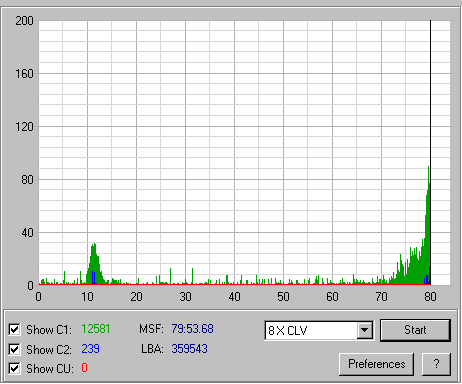Uncheck the Show C1 checkbox
The width and height of the screenshot is (462, 384).
15,329
